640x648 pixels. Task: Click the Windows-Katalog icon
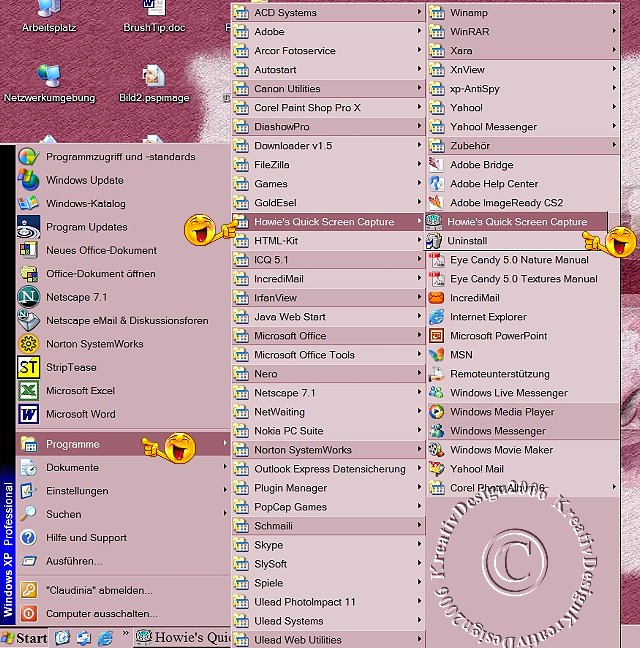pyautogui.click(x=28, y=203)
